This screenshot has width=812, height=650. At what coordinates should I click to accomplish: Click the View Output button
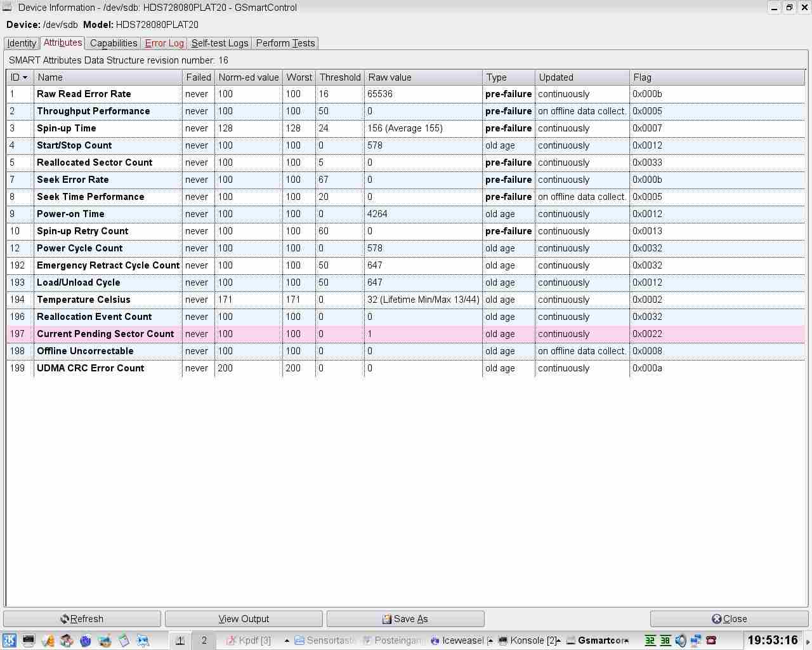(244, 619)
